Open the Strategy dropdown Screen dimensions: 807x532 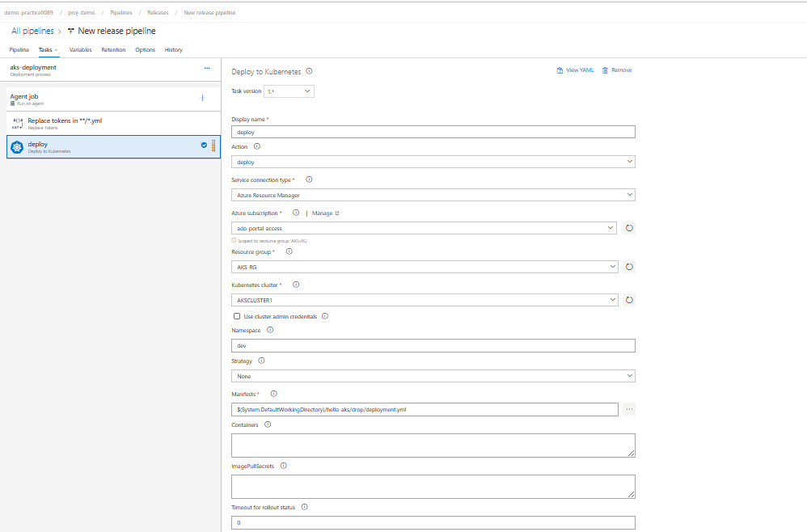coord(433,376)
